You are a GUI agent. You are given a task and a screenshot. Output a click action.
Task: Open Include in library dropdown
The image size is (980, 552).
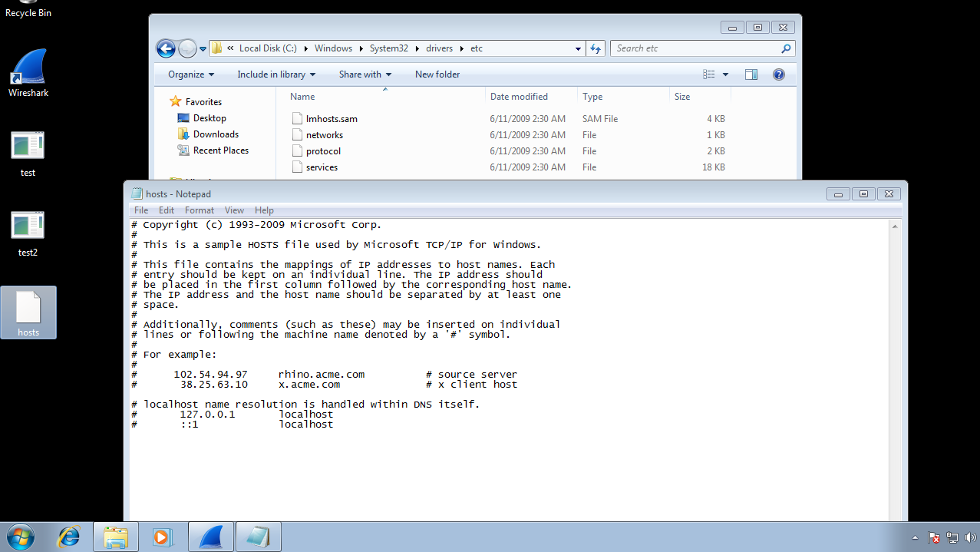(276, 74)
